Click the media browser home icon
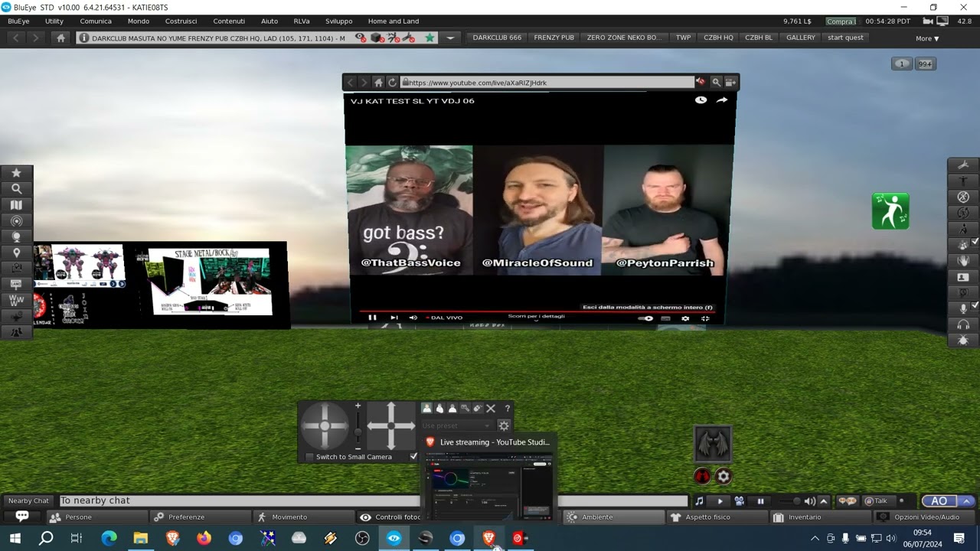Viewport: 980px width, 551px height. 378,83
